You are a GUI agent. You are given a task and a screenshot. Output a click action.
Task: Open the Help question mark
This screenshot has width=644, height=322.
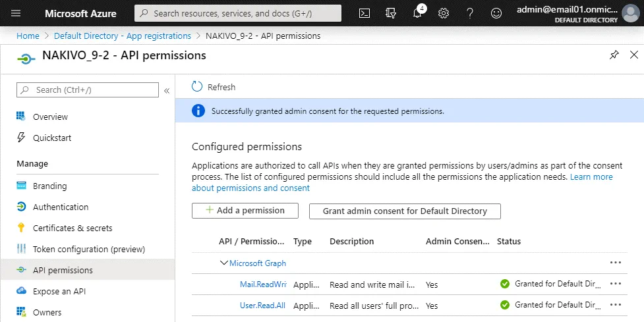tap(470, 13)
